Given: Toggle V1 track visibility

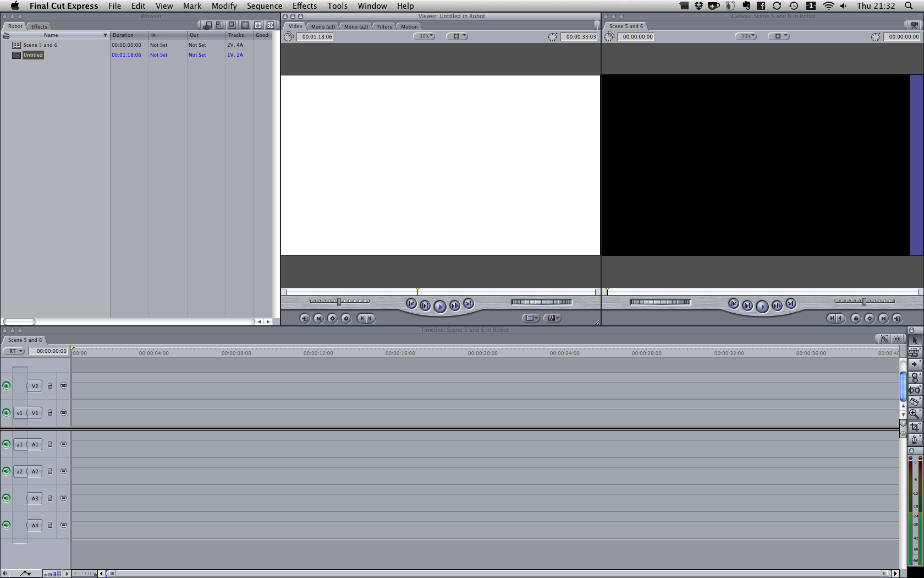Looking at the screenshot, I should (x=6, y=413).
